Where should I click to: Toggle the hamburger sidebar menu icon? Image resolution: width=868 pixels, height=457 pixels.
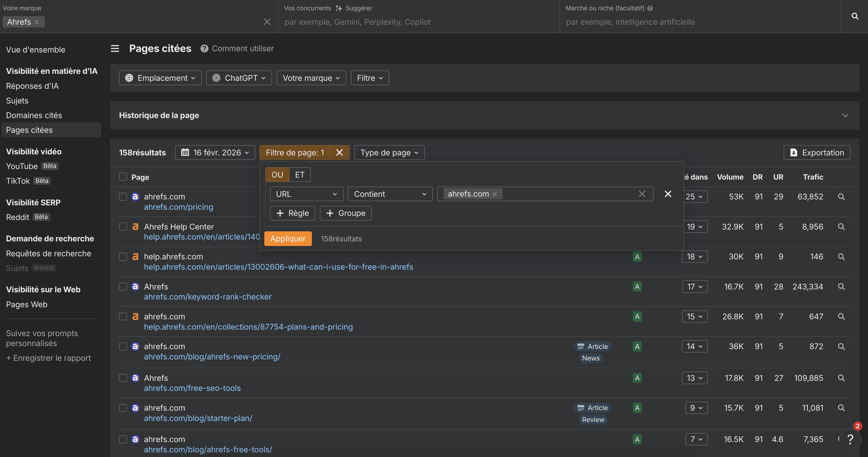point(115,49)
